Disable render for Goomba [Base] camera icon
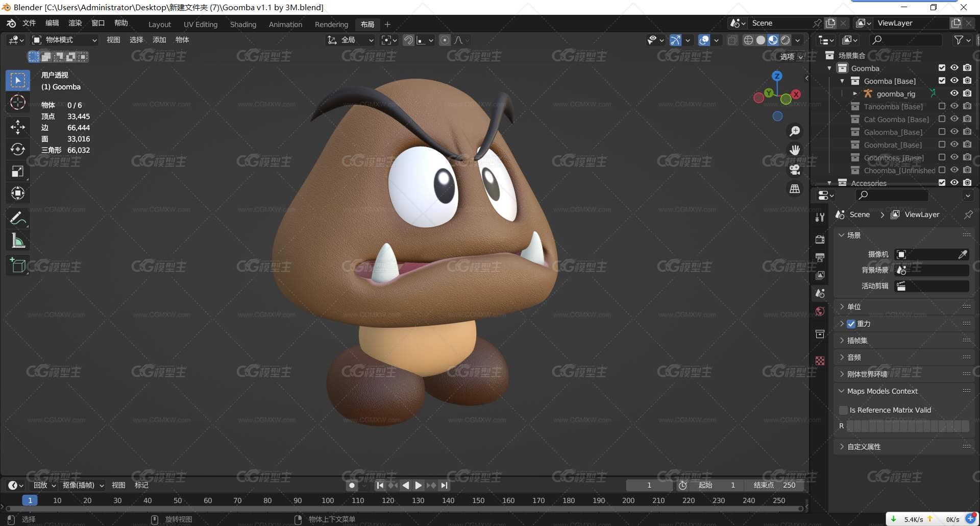 967,81
